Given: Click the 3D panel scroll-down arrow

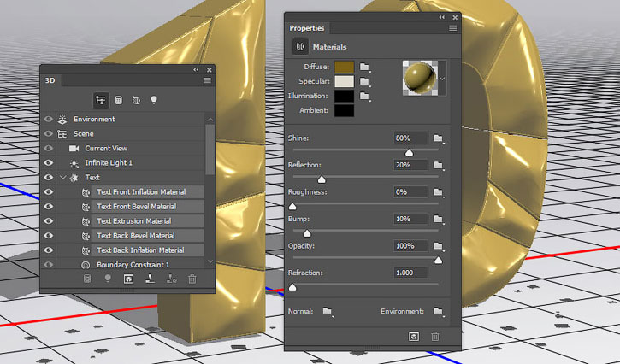Looking at the screenshot, I should click(210, 261).
